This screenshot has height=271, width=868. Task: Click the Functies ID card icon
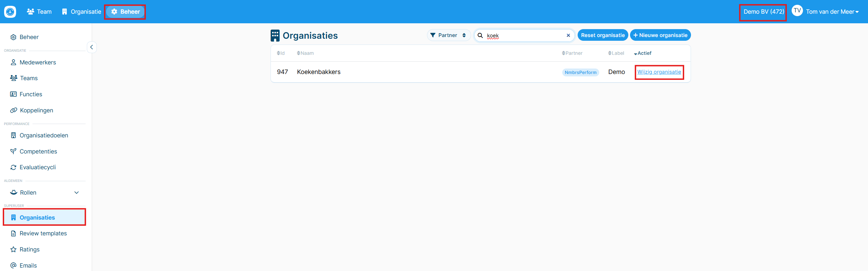click(13, 94)
